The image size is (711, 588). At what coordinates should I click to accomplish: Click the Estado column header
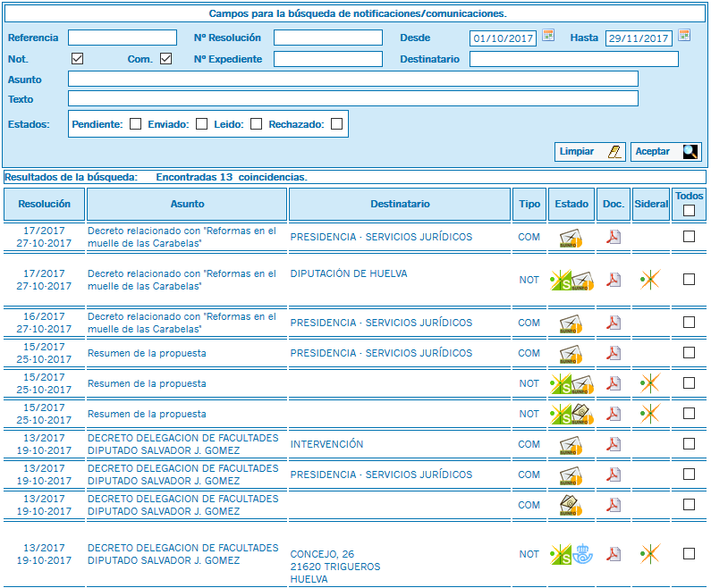pyautogui.click(x=571, y=204)
